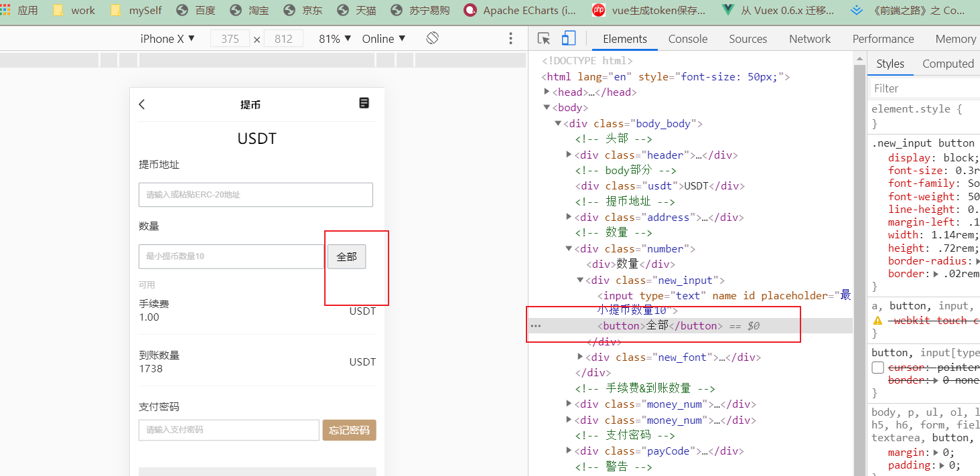The width and height of the screenshot is (980, 476).
Task: Switch to the Memory tab
Action: pyautogui.click(x=955, y=39)
